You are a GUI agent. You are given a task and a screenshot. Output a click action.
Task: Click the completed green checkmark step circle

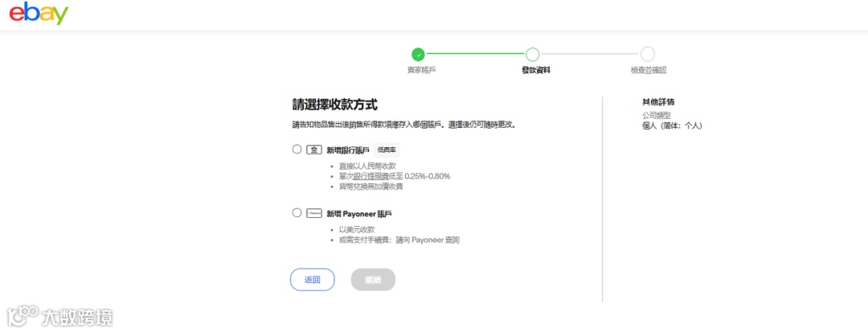419,55
